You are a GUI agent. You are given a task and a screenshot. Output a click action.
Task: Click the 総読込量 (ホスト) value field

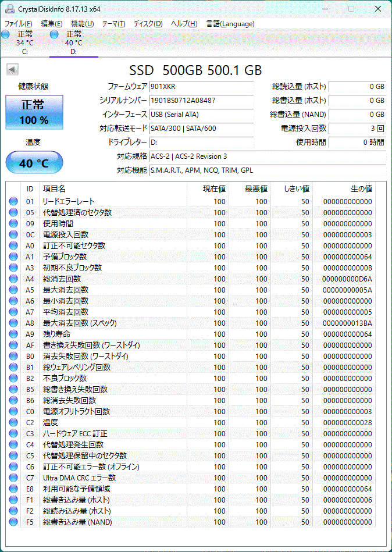[357, 87]
